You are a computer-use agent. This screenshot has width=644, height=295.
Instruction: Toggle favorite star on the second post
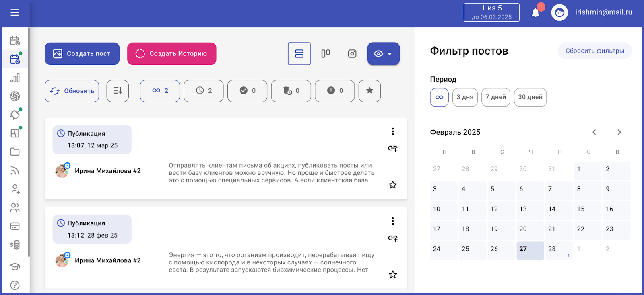pos(393,275)
